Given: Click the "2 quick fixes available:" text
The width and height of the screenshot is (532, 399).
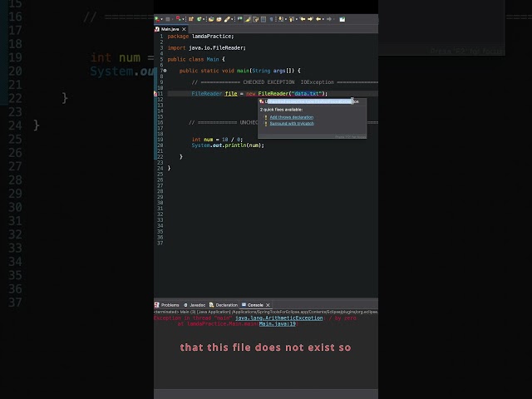Looking at the screenshot, I should click(x=281, y=110).
